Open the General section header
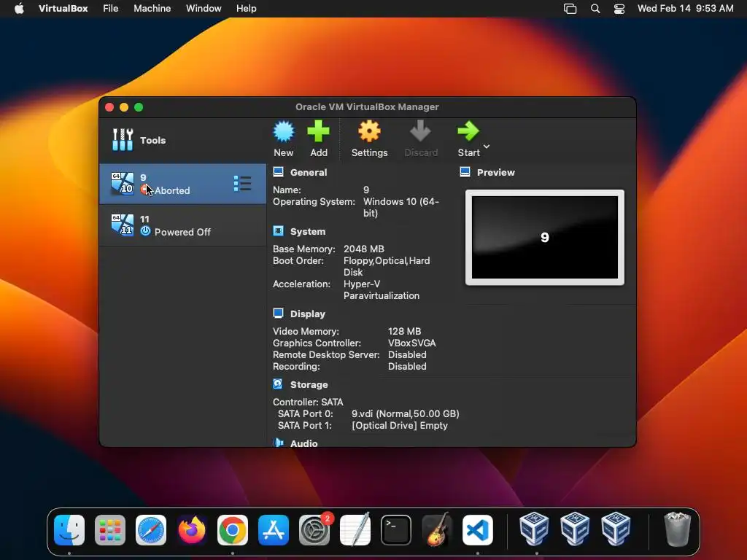This screenshot has height=560, width=747. (309, 172)
